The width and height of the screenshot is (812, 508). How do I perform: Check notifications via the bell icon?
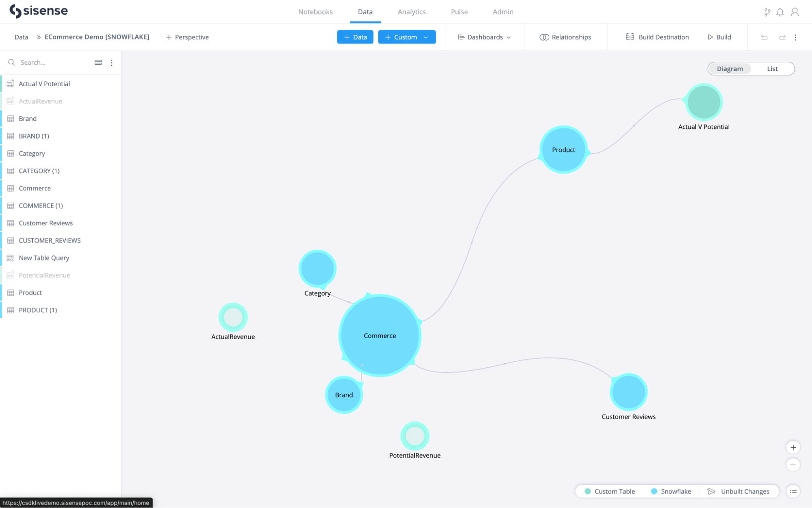click(x=780, y=12)
